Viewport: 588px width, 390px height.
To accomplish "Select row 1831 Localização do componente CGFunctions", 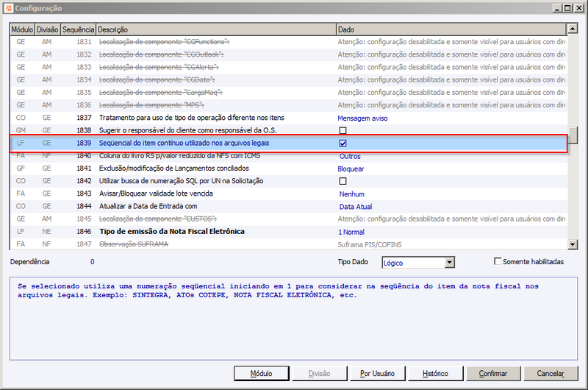I will [x=288, y=42].
